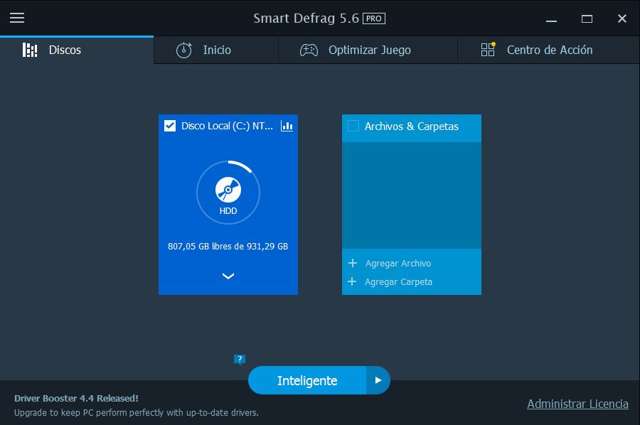Click the blue question mark help icon
The image size is (640, 425).
(x=240, y=359)
